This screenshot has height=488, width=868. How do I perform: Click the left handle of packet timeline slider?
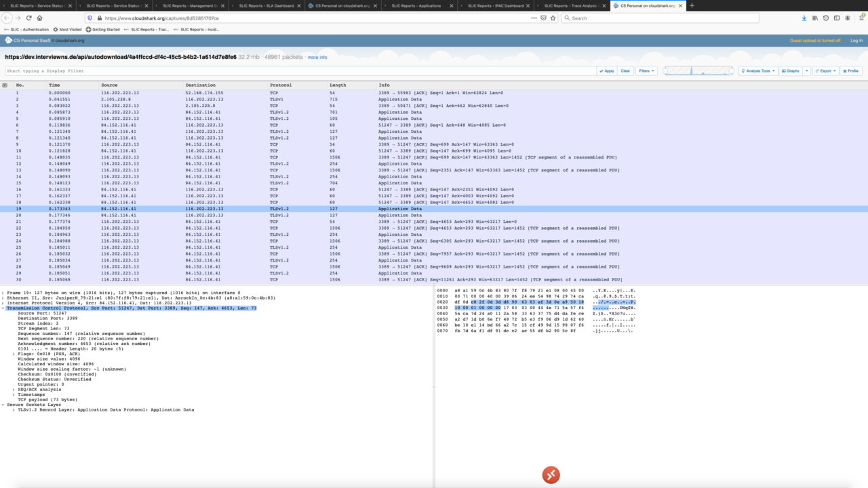(x=665, y=70)
